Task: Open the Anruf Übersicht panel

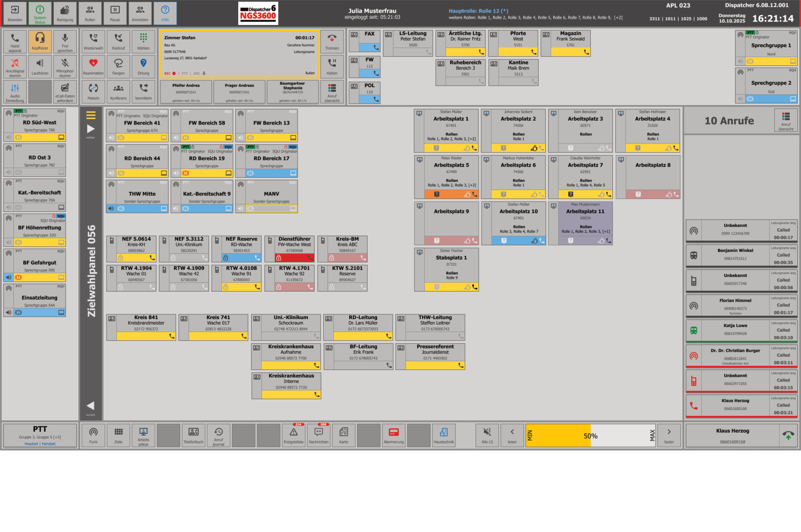Action: 332,92
